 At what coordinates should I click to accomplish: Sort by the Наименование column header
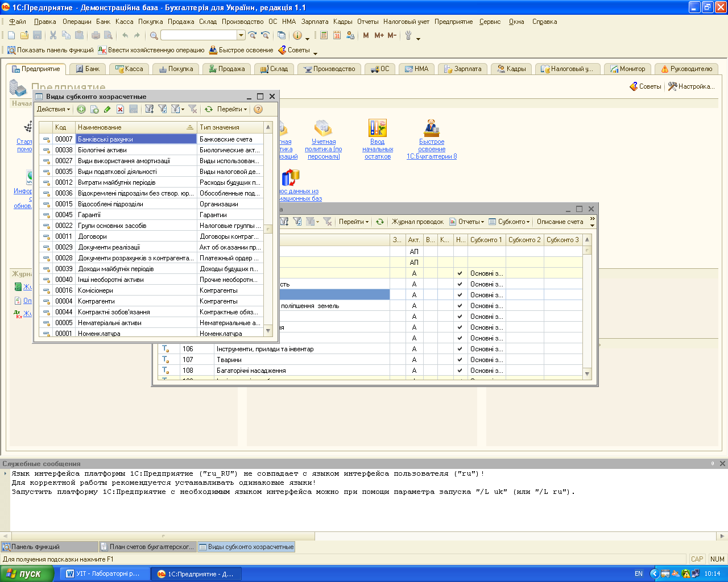(136, 127)
